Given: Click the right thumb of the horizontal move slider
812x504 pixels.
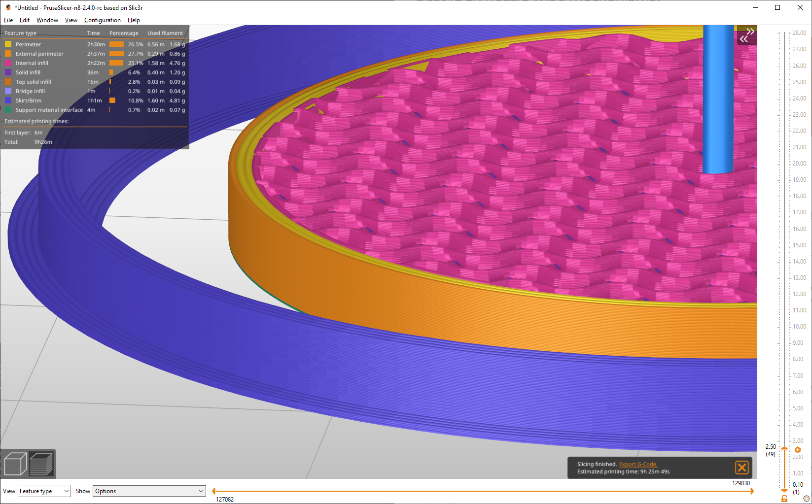Looking at the screenshot, I should click(x=752, y=491).
